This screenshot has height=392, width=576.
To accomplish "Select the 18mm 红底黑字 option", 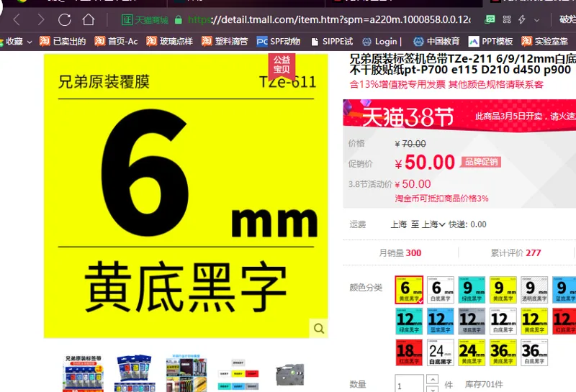I will click(x=409, y=352).
